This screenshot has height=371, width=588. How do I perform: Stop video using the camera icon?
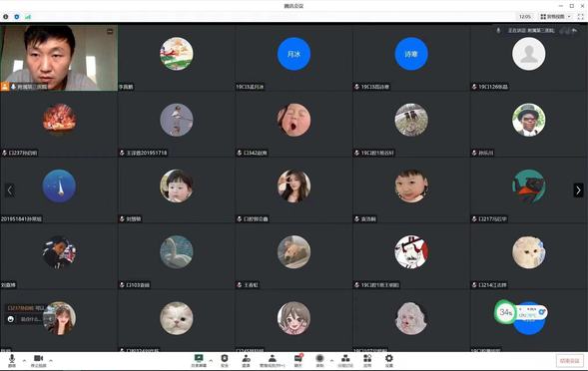[x=38, y=360]
